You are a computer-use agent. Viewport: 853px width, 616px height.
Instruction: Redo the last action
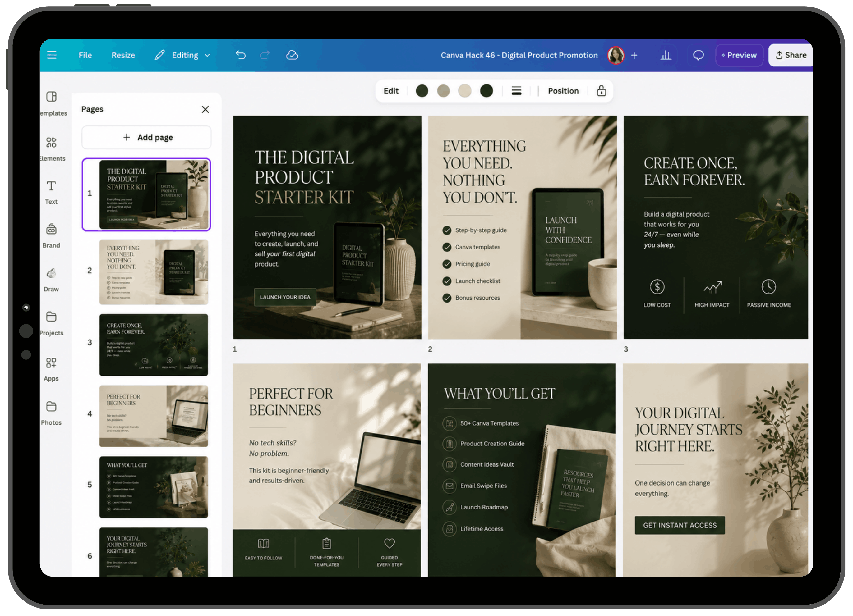[265, 55]
